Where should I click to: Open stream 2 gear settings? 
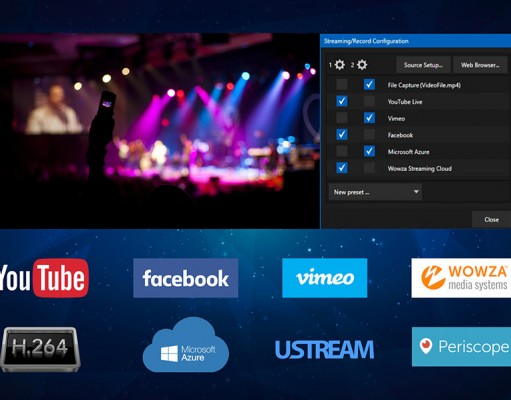point(362,65)
